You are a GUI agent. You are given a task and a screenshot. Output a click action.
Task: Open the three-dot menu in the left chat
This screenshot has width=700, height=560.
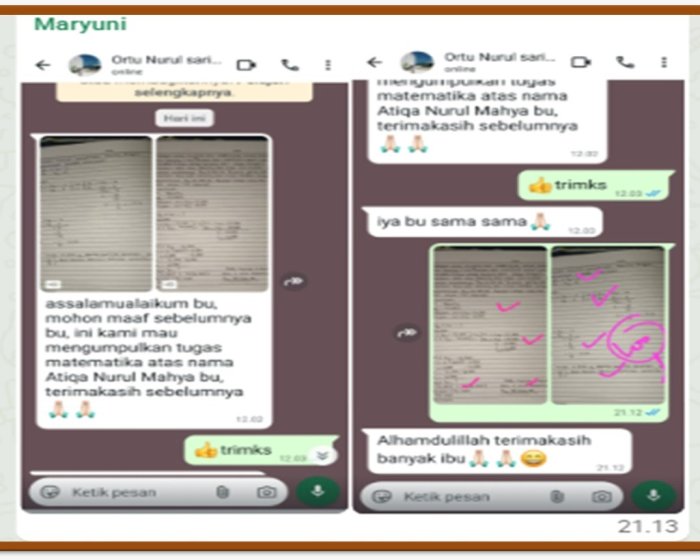328,65
